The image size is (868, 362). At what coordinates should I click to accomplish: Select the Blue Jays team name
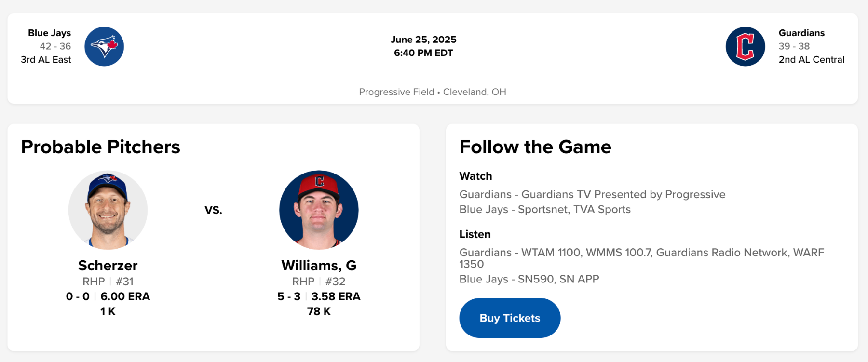(x=49, y=33)
